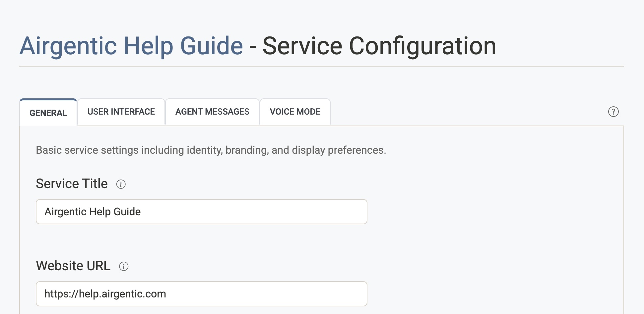Click the Service Configuration heading text
Screen dimensions: 644x314
(379, 46)
